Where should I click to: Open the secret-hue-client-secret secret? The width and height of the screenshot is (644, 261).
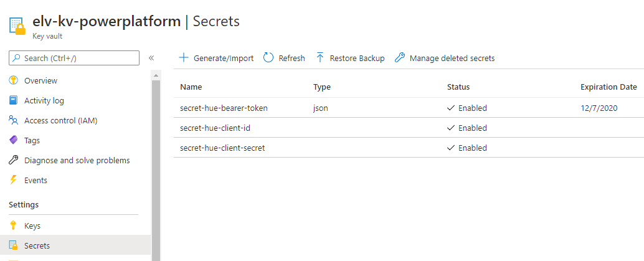click(x=222, y=148)
